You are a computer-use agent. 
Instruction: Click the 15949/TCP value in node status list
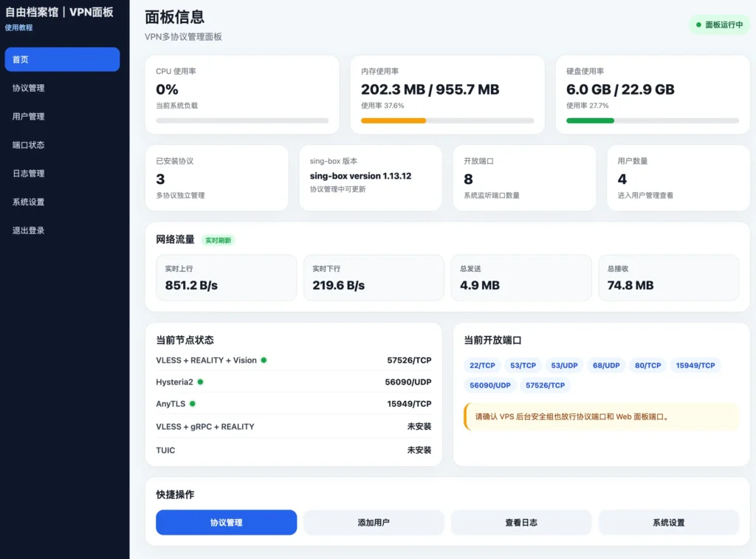pos(409,404)
